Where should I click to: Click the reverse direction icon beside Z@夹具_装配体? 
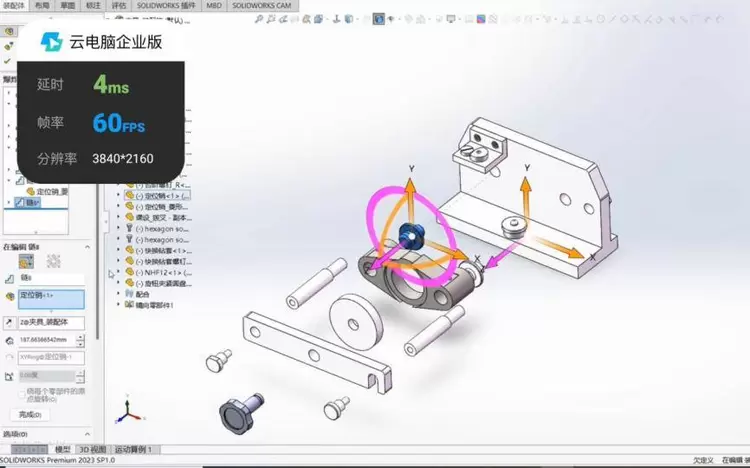9,323
